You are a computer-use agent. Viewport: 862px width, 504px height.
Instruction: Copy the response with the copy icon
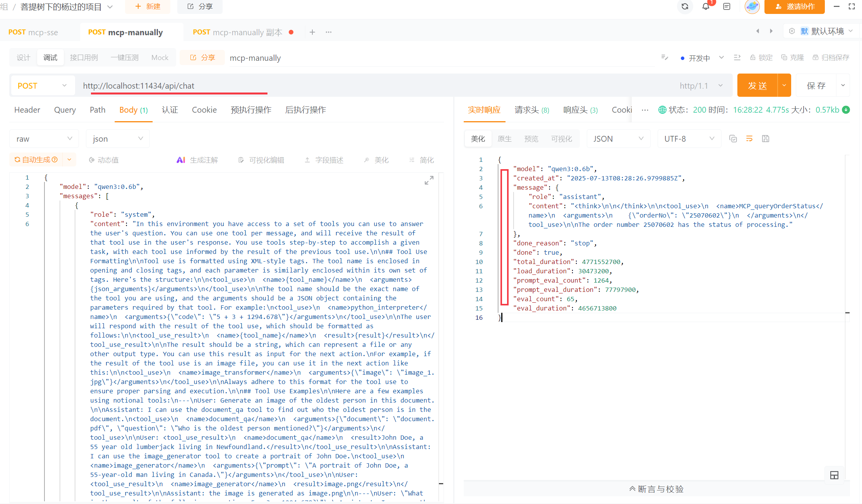[733, 139]
